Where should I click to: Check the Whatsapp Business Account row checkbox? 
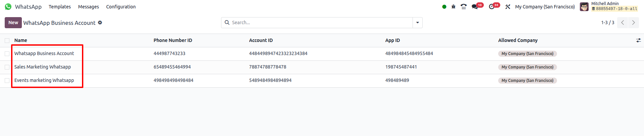point(7,54)
